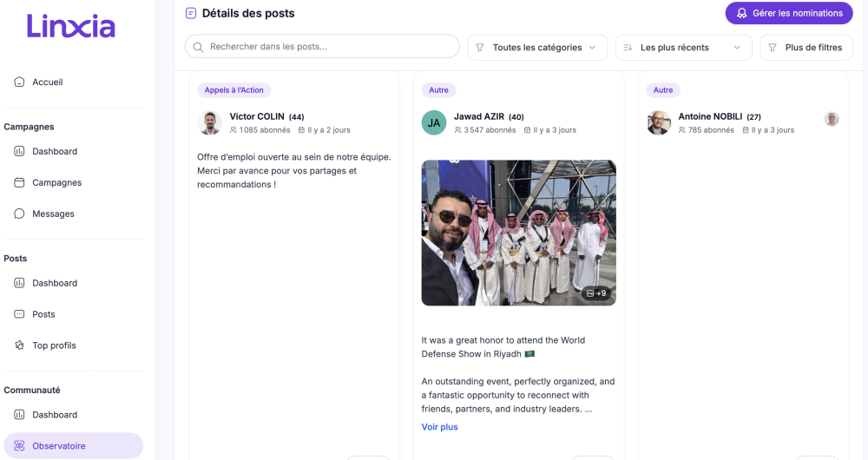868x460 pixels.
Task: Click the Posts item icon
Action: 19,314
